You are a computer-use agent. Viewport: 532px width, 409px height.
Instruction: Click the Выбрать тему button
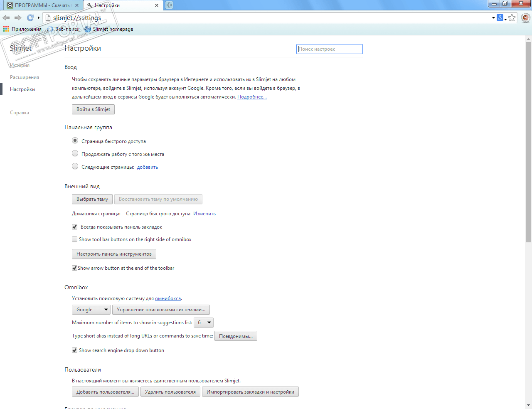[92, 199]
